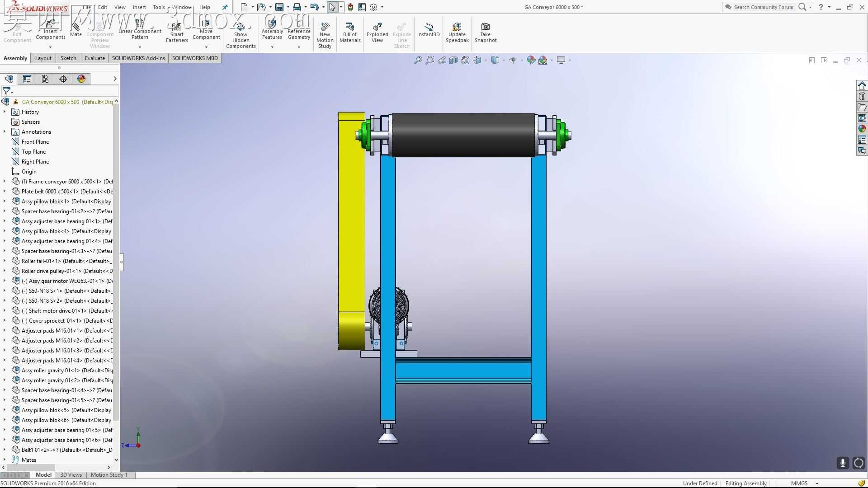Enable Instant3D tool
This screenshot has width=868, height=488.
pos(428,30)
